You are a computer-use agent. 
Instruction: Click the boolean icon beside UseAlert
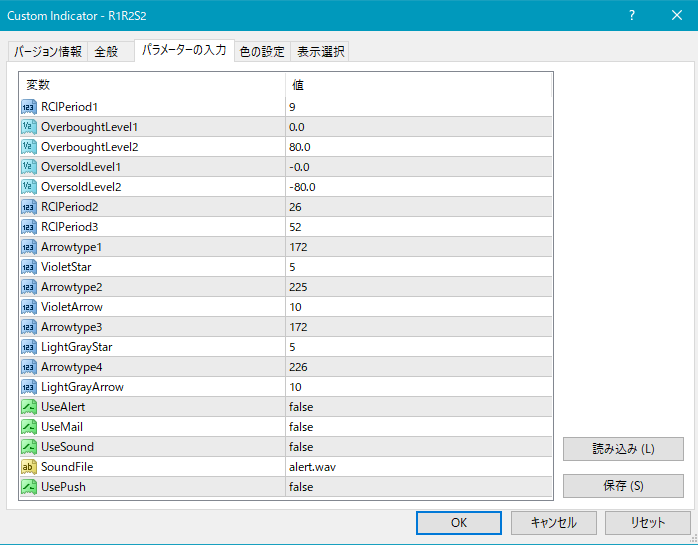tap(28, 407)
